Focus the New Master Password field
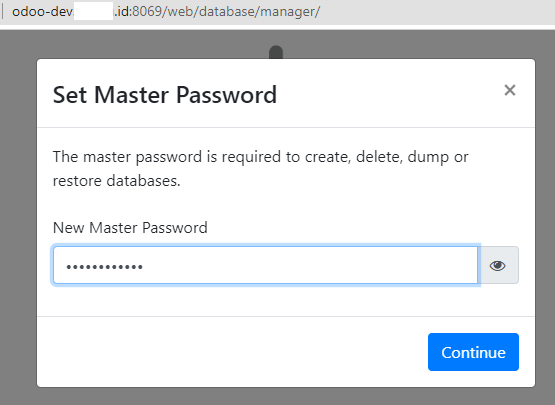Image resolution: width=555 pixels, height=405 pixels. (265, 265)
